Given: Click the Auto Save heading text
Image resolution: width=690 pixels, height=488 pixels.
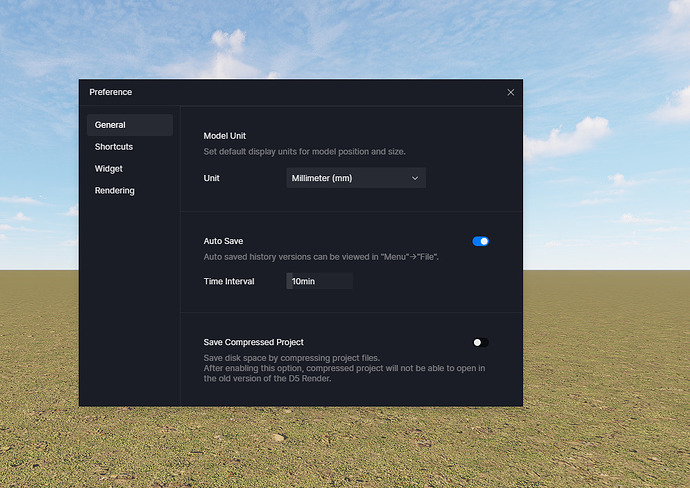Looking at the screenshot, I should [x=223, y=241].
